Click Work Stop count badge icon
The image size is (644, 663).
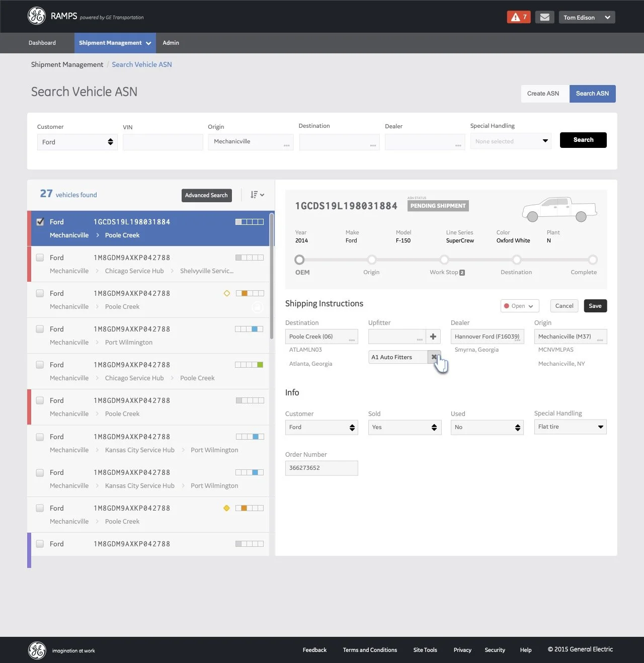coord(462,273)
